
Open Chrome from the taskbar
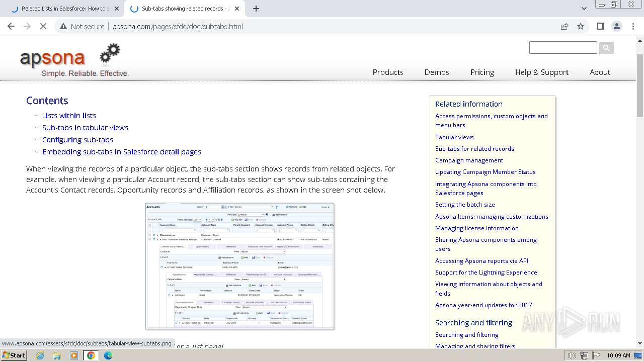click(x=91, y=355)
